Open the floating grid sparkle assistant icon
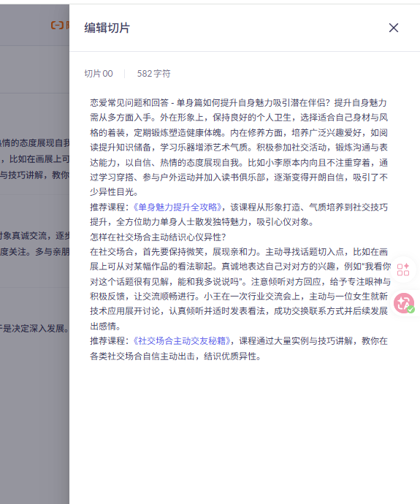 click(403, 270)
